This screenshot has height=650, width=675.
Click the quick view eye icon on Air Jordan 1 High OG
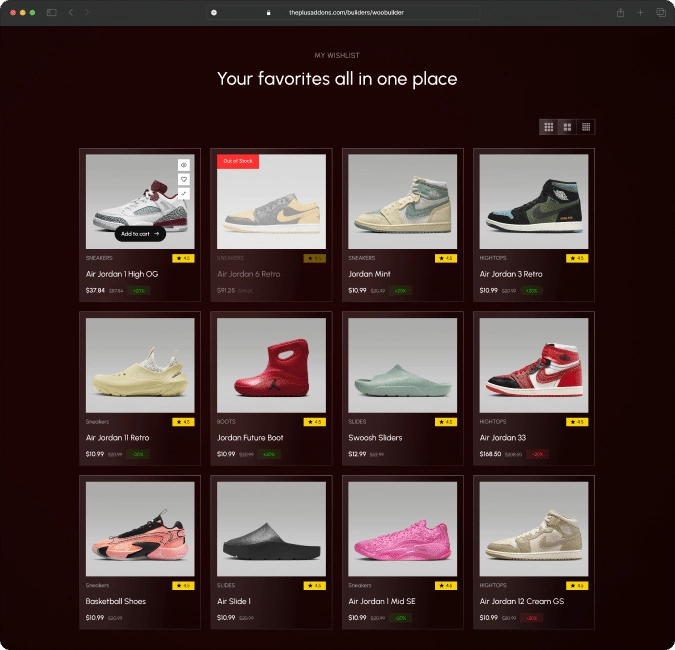184,165
